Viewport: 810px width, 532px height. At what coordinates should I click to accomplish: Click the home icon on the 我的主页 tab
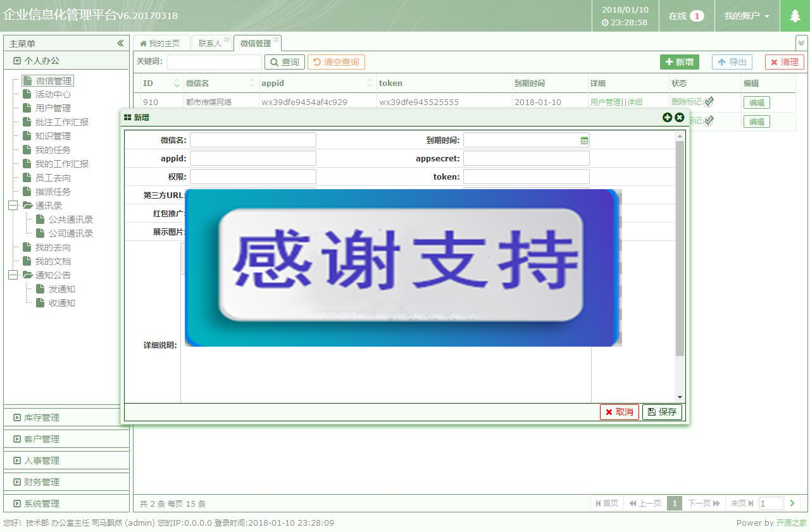pos(143,43)
